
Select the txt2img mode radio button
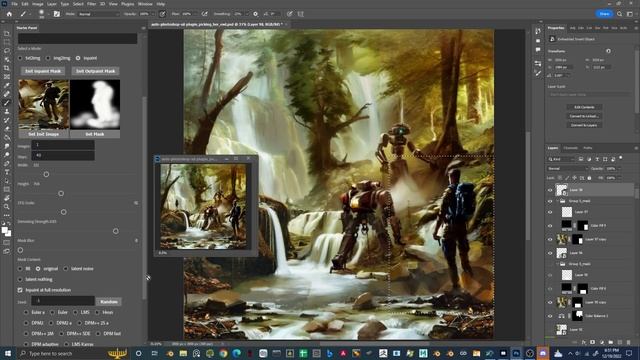(20, 58)
